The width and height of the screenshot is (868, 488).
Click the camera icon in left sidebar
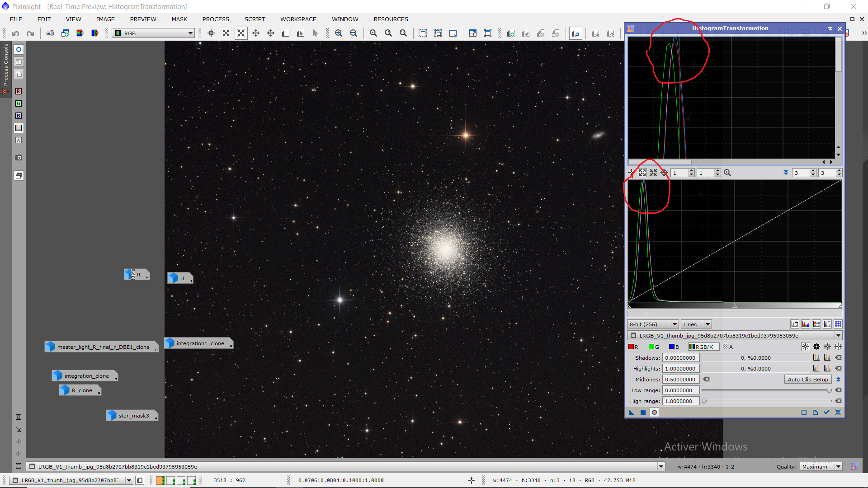[x=19, y=158]
